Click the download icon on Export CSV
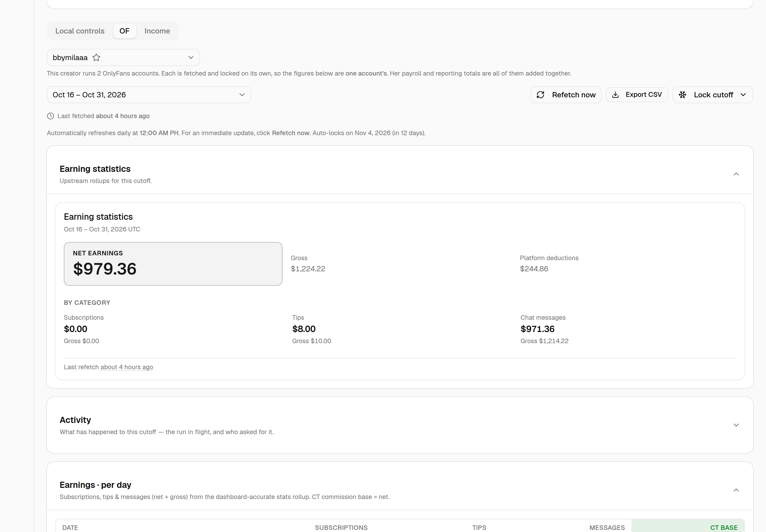 coord(615,95)
